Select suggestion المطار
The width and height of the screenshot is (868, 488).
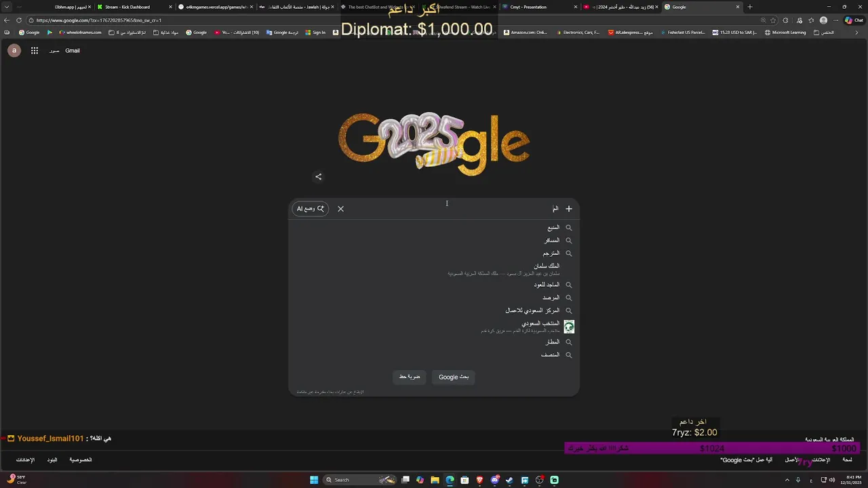tap(434, 342)
